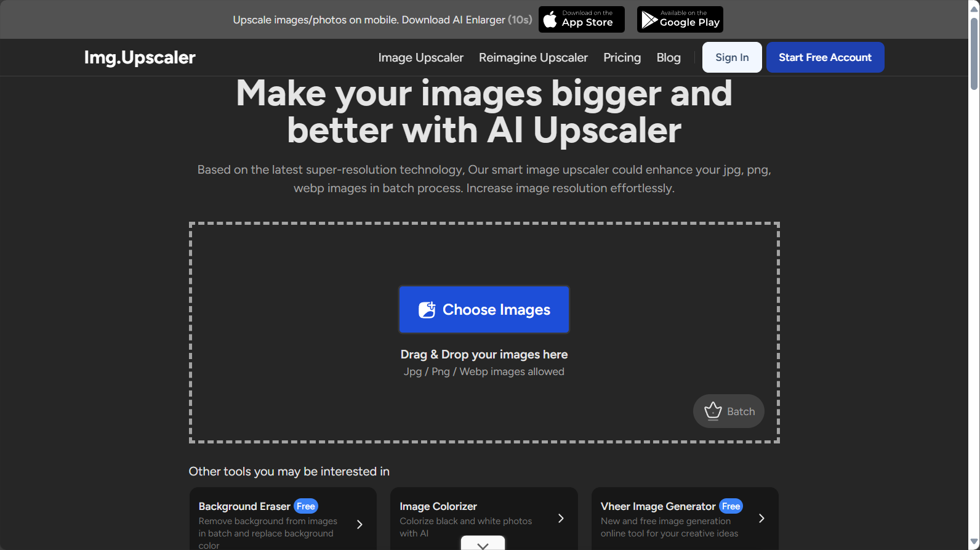
Task: Go to the Pricing page
Action: (x=622, y=57)
